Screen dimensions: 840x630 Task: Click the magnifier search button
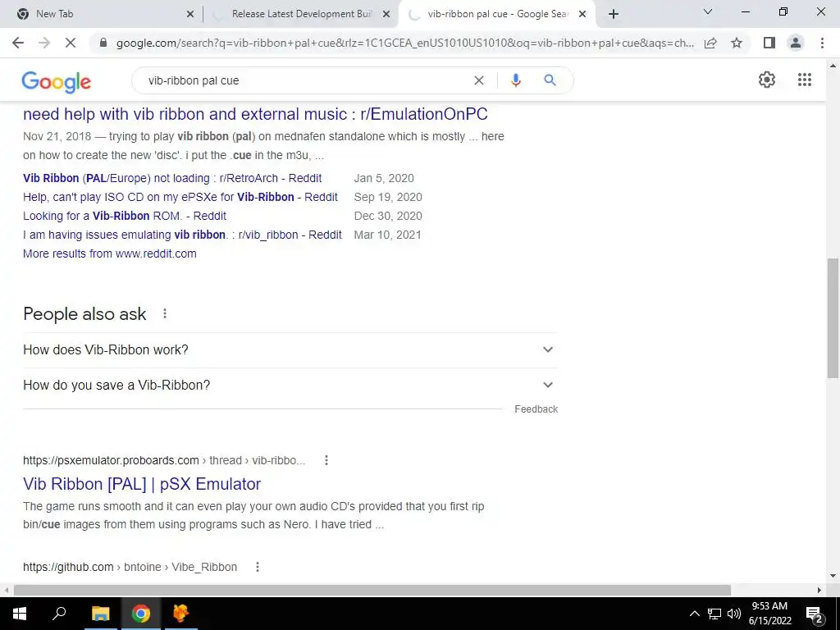(x=550, y=80)
